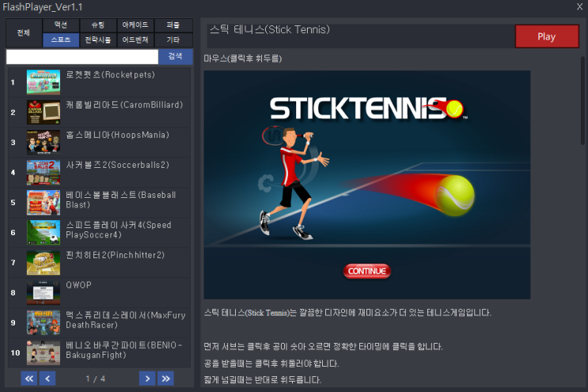This screenshot has width=588, height=392.
Task: Click the description panel vertical scrollbar
Action: (582, 101)
